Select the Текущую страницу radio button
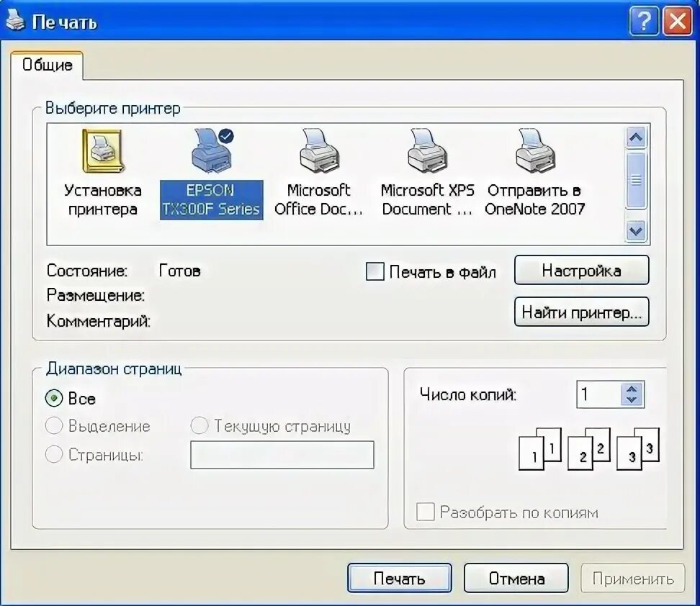 (199, 426)
